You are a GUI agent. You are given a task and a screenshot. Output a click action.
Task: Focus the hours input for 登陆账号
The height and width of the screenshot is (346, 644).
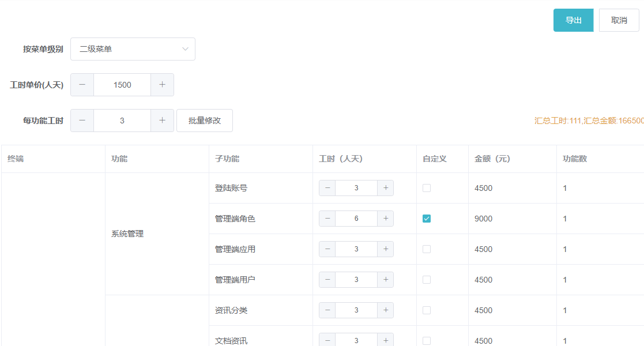click(x=356, y=188)
